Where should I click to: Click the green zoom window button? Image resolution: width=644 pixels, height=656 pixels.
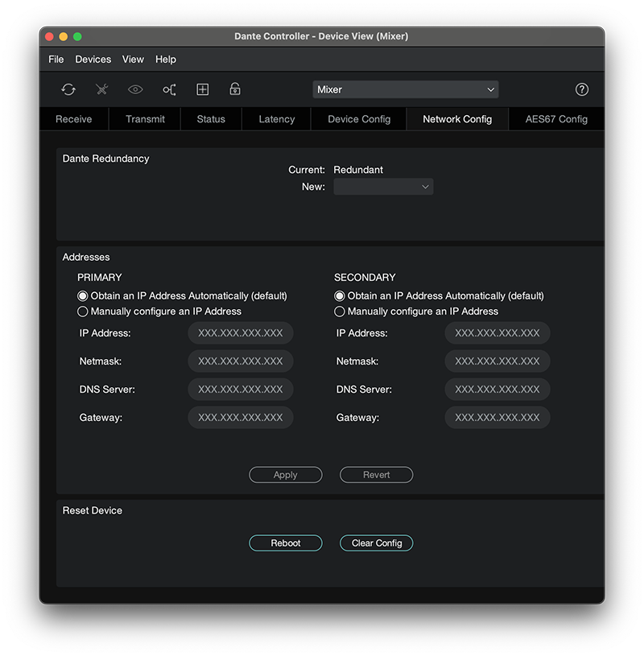pyautogui.click(x=77, y=36)
